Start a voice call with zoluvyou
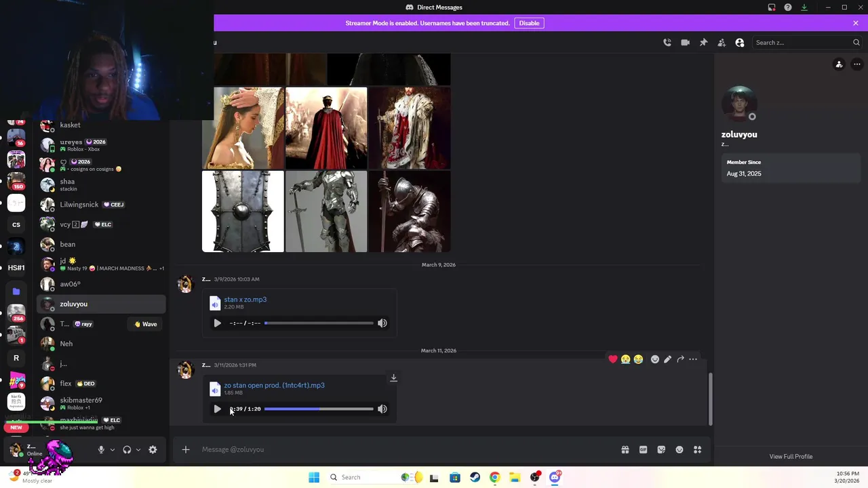 point(667,42)
